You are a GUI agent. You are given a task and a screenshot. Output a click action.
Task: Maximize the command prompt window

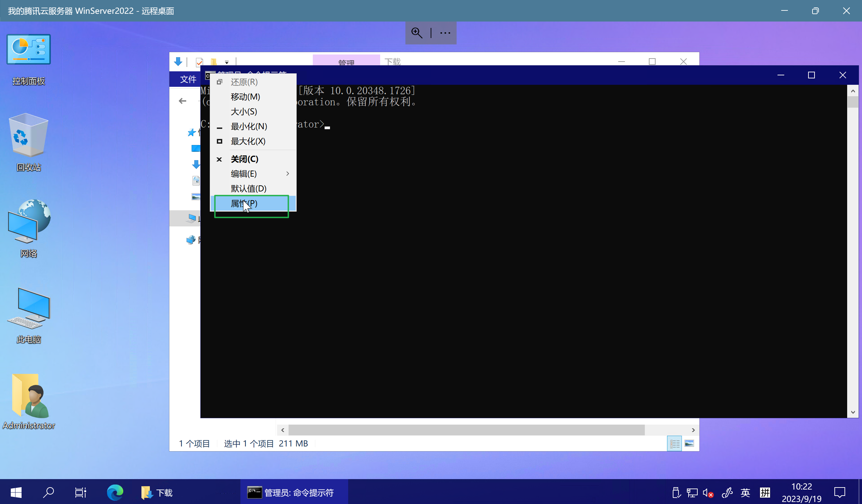pyautogui.click(x=811, y=75)
